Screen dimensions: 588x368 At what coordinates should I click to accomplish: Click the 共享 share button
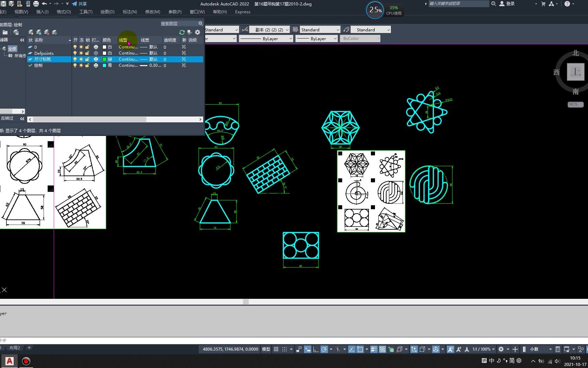pos(81,4)
